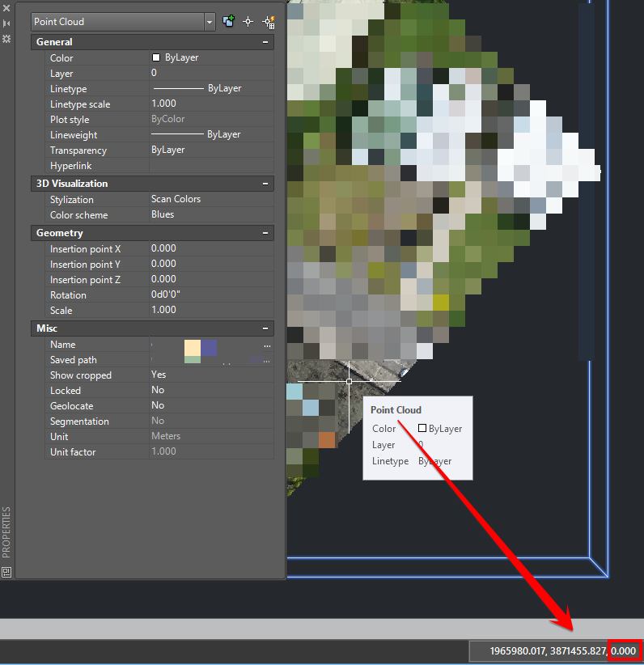Collapse the 3D Visualization section

(265, 184)
